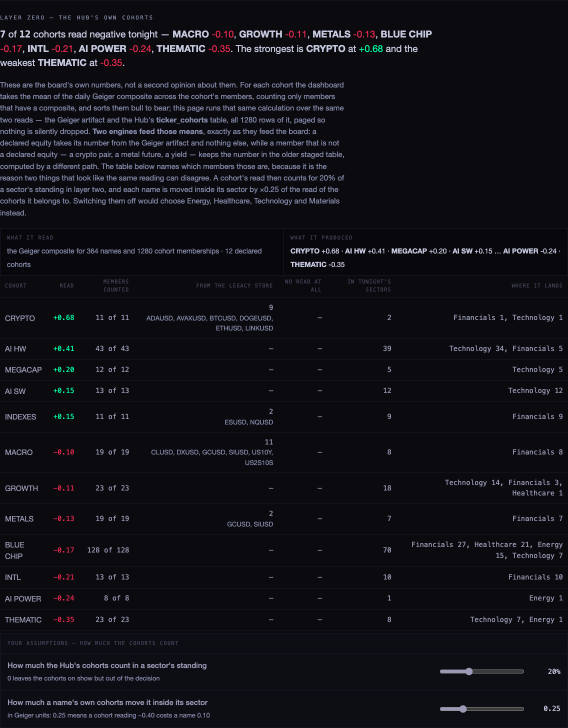Click the READ column header
Image resolution: width=568 pixels, height=728 pixels.
click(66, 285)
